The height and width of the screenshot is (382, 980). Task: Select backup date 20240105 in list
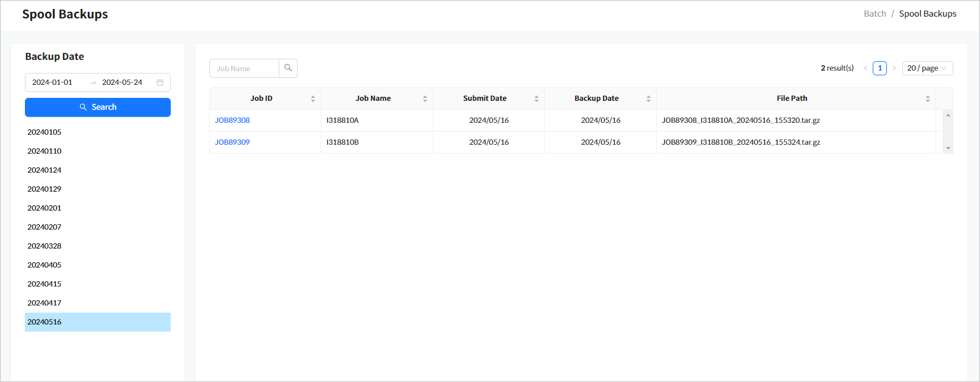pos(44,132)
